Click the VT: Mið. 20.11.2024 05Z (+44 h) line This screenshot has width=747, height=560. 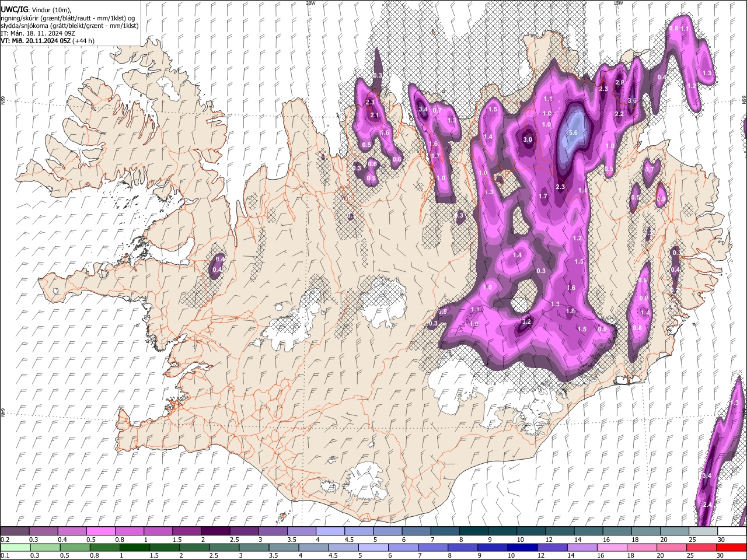(48, 41)
